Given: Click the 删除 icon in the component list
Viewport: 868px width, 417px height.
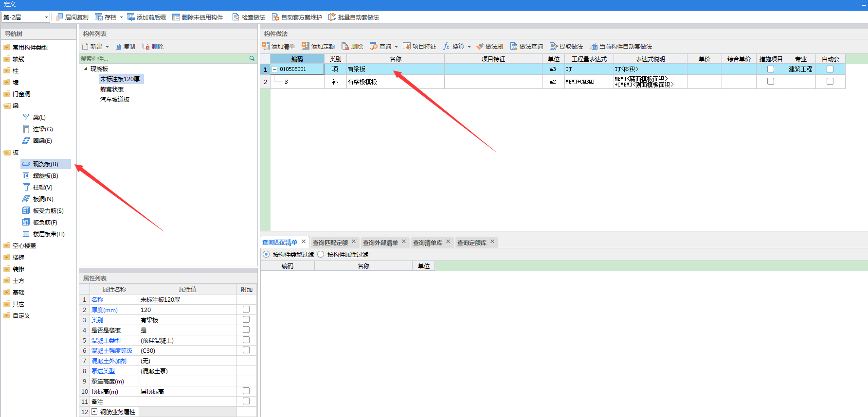Looking at the screenshot, I should [x=146, y=46].
